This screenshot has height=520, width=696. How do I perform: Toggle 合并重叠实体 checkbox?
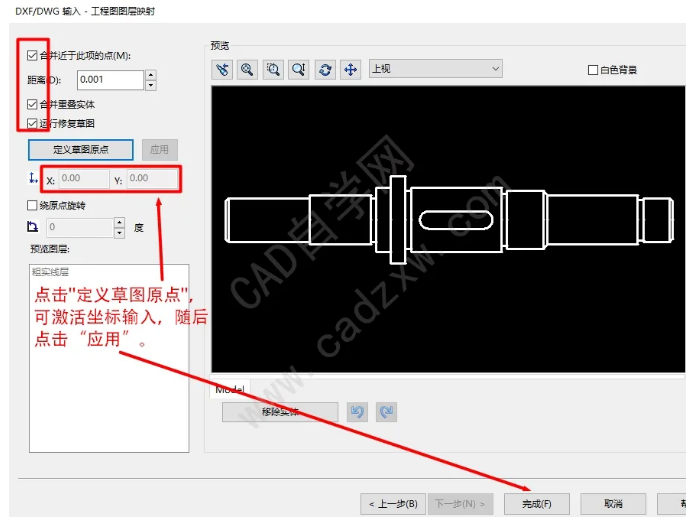(x=32, y=104)
